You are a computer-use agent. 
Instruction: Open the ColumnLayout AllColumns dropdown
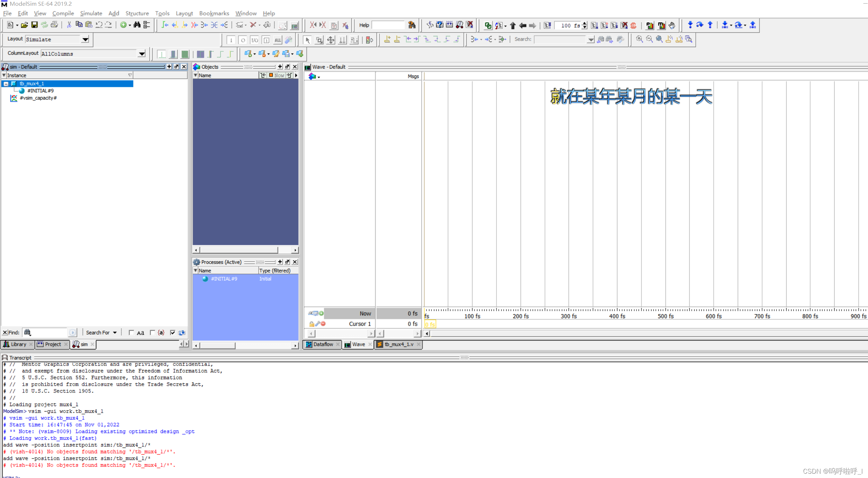tap(142, 54)
